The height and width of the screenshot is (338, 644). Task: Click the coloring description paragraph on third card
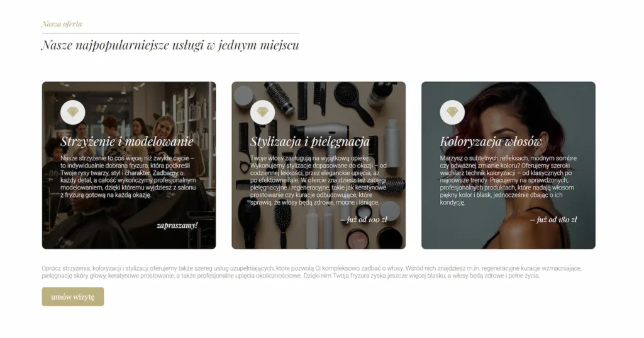pyautogui.click(x=508, y=180)
